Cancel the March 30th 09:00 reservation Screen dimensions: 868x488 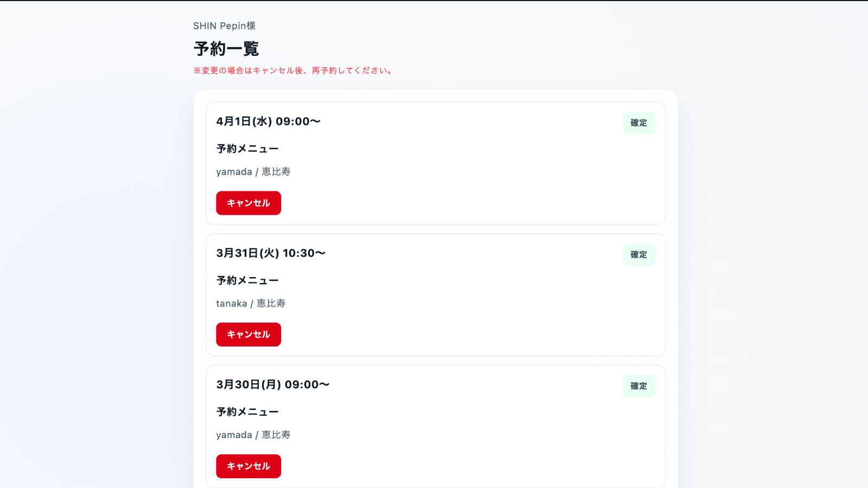[248, 466]
